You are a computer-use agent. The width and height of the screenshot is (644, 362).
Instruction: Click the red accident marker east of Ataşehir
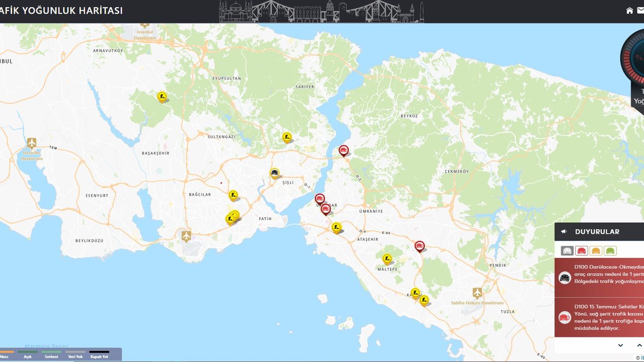pos(420,246)
